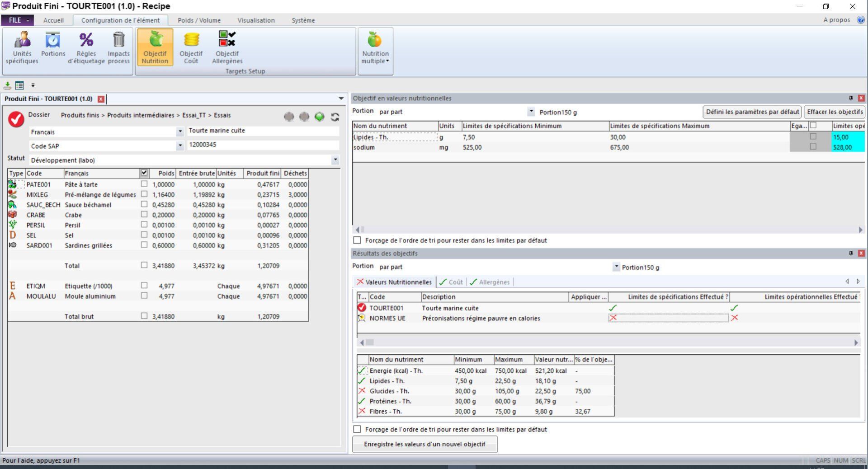The image size is (868, 469).
Task: Open the Visualisation tab
Action: [x=256, y=20]
